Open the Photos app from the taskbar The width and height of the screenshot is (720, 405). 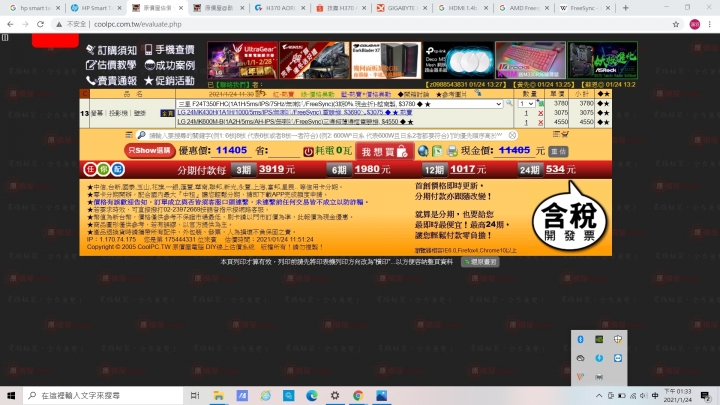click(x=382, y=395)
